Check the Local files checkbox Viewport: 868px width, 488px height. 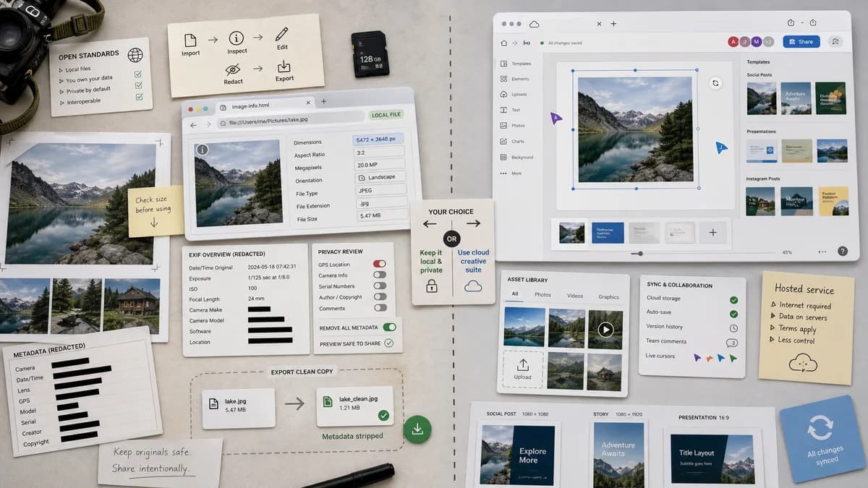pos(137,73)
